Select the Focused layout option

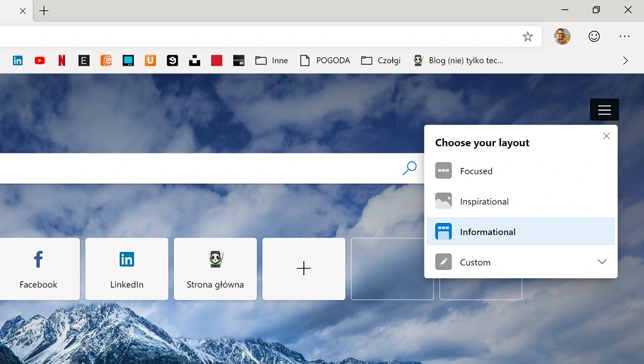[x=476, y=171]
